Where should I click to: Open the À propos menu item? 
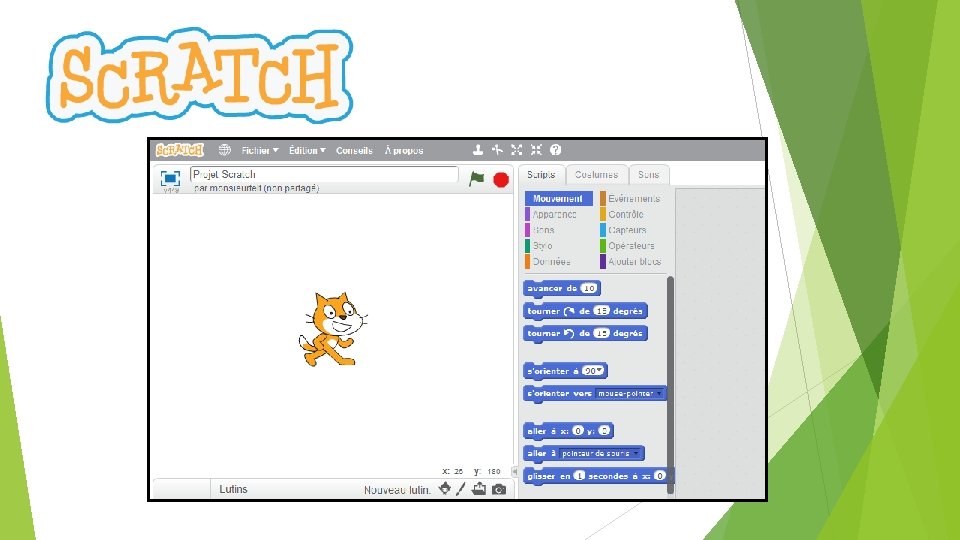[404, 150]
